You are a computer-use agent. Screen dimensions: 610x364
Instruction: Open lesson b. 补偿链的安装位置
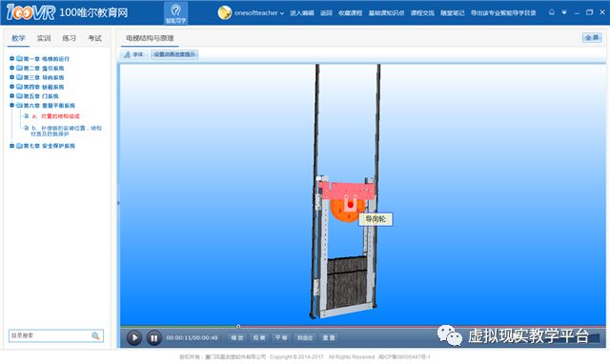click(67, 131)
